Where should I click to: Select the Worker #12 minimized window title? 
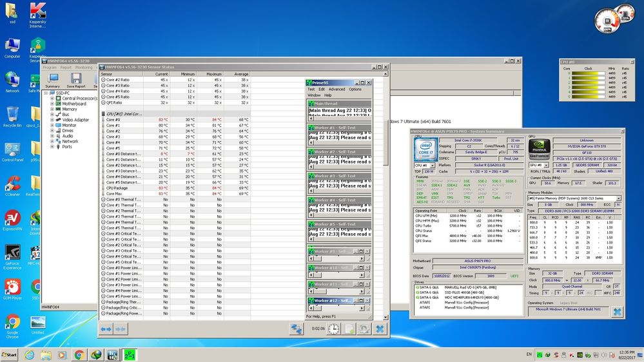pos(332,300)
